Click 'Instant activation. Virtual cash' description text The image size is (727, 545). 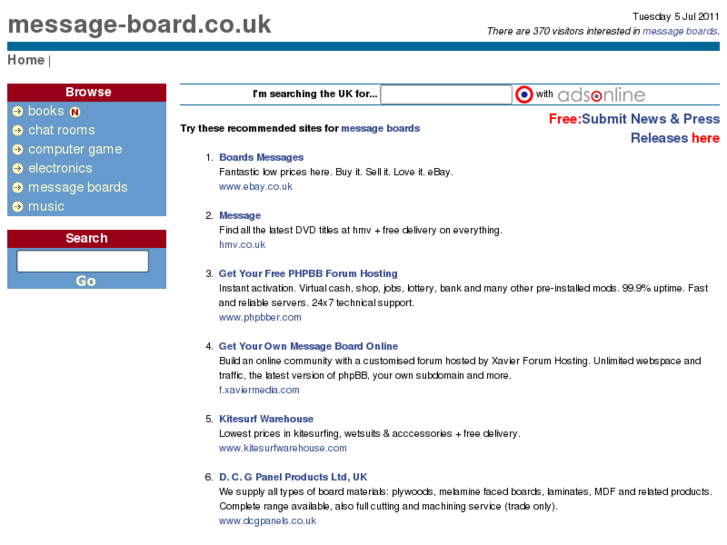[463, 295]
